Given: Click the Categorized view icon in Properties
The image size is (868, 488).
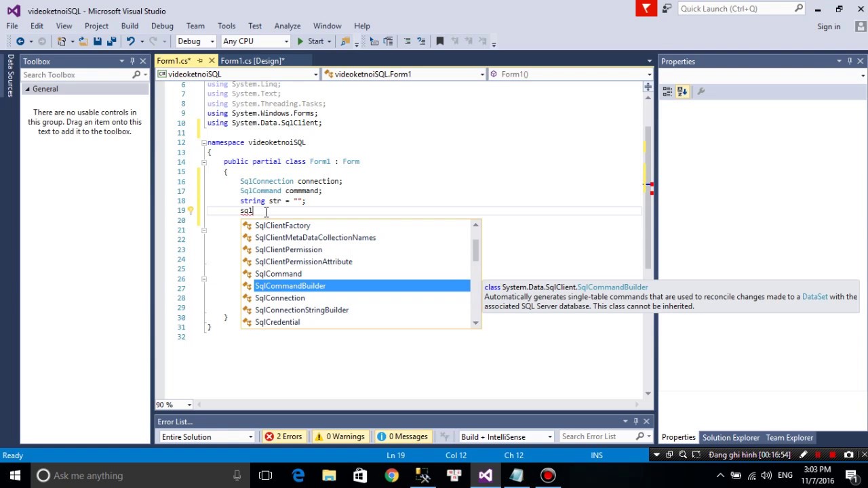Looking at the screenshot, I should coord(667,91).
